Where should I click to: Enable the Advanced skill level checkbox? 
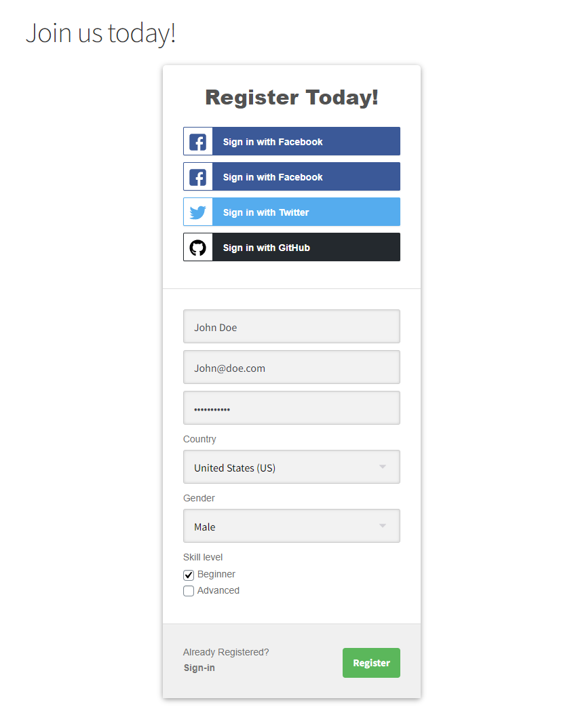point(189,591)
